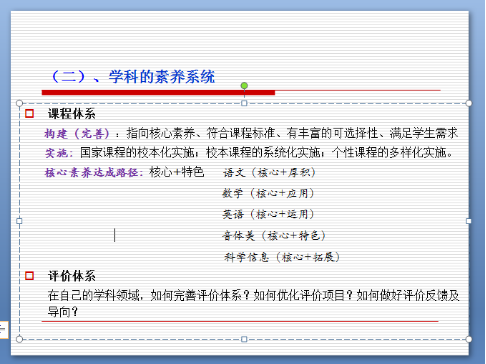Select the slide title 学科的素养系统
This screenshot has width=486, height=364.
(162, 77)
